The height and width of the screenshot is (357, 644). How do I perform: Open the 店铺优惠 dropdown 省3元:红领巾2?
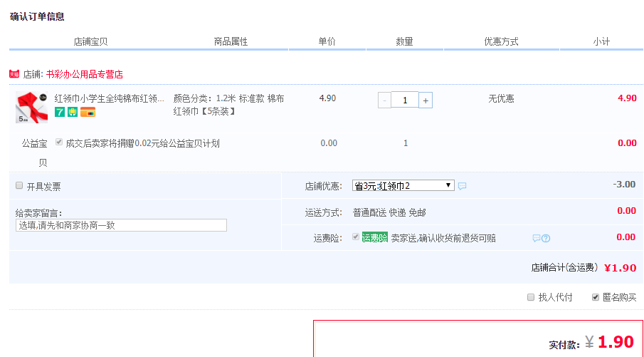coord(403,185)
